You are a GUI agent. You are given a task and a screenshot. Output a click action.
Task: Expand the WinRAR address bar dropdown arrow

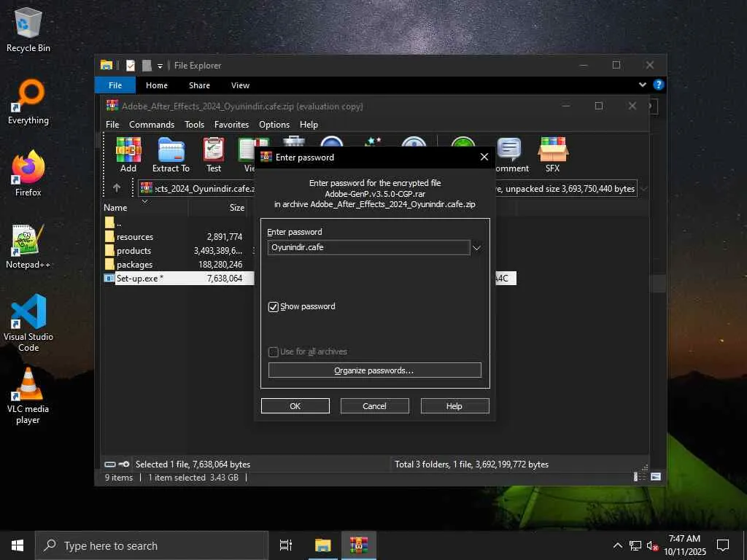click(643, 189)
